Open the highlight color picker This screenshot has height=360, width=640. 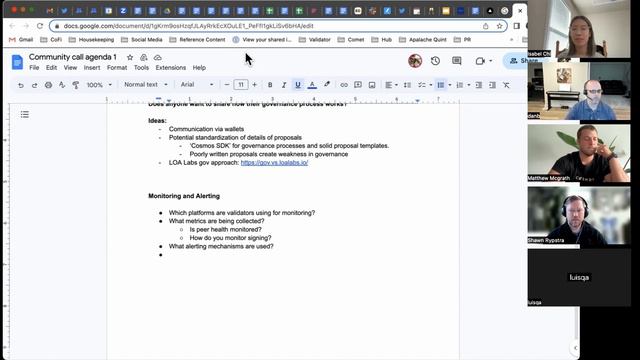[327, 85]
